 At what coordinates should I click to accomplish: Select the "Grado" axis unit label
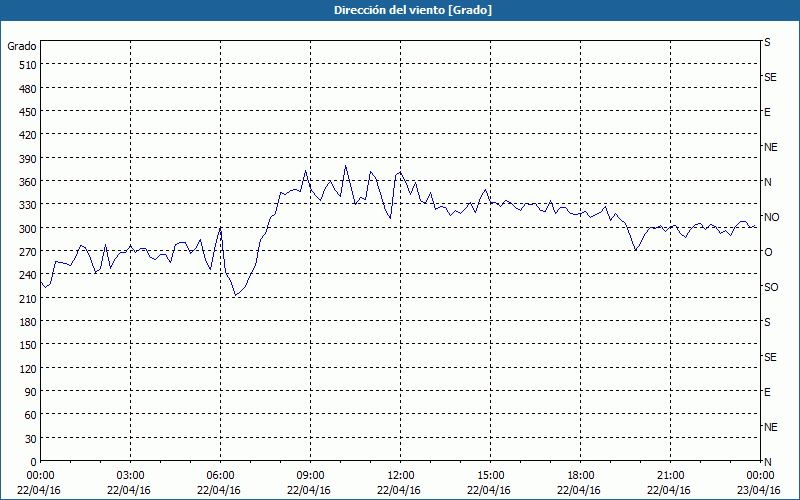point(22,46)
